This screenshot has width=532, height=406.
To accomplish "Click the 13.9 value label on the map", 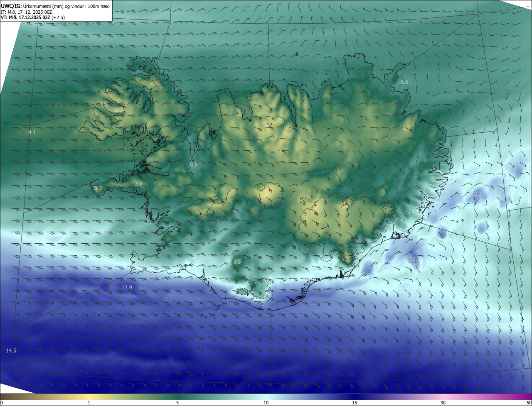I will tap(127, 287).
